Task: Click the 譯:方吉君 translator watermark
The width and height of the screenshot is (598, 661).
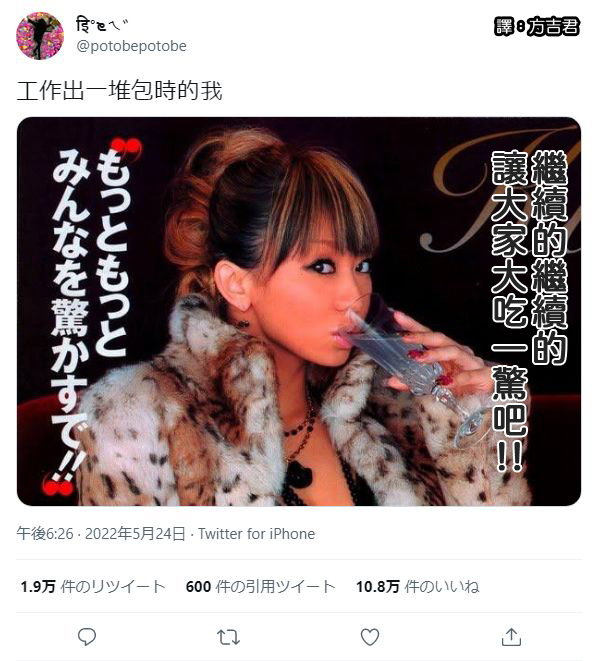Action: point(536,27)
